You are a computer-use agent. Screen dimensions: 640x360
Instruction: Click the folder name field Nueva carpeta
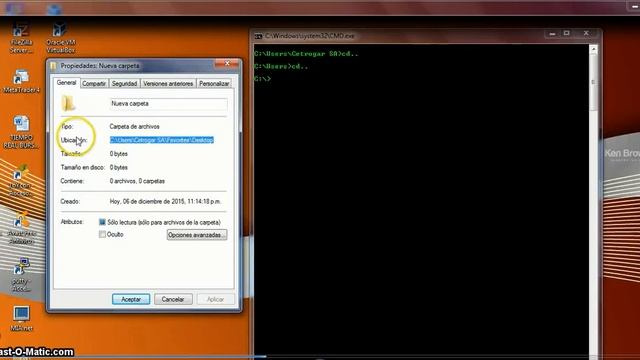169,104
